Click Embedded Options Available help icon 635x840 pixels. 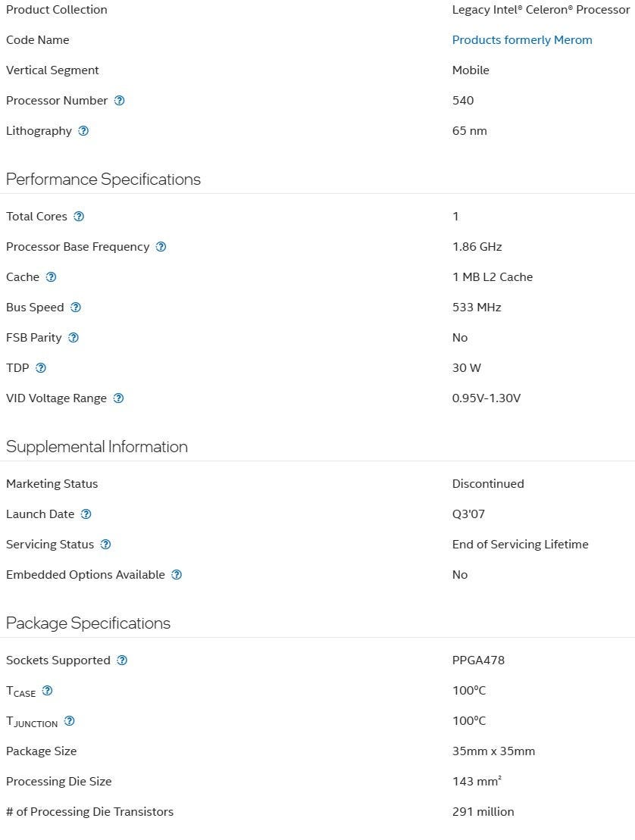[177, 575]
